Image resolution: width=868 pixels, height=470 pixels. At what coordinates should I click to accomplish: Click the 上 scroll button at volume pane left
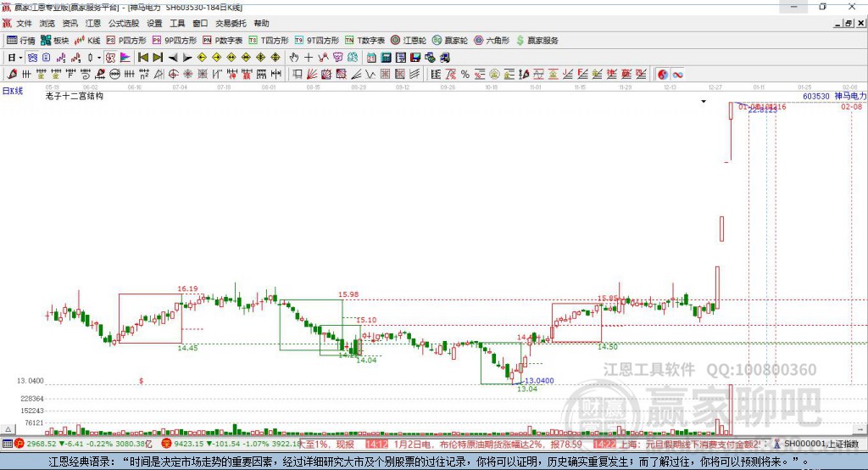point(8,429)
